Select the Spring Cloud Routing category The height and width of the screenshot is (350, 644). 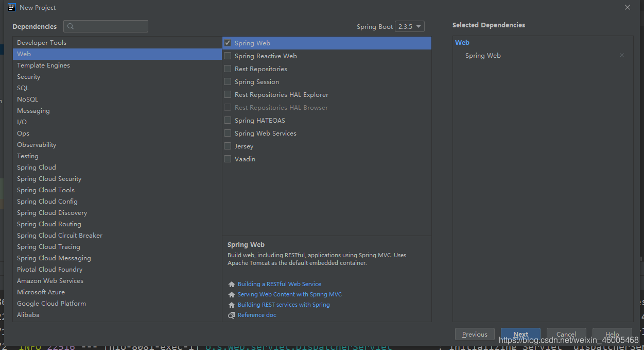[x=117, y=224]
